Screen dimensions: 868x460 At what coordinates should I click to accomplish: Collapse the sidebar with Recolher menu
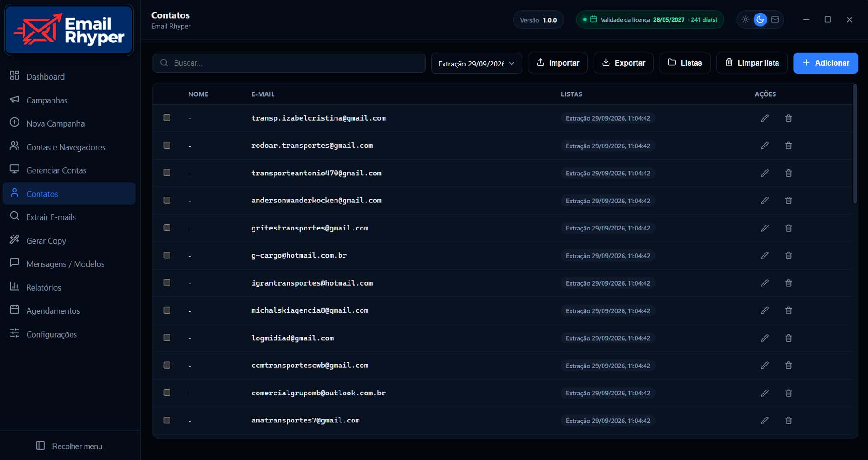coord(69,446)
